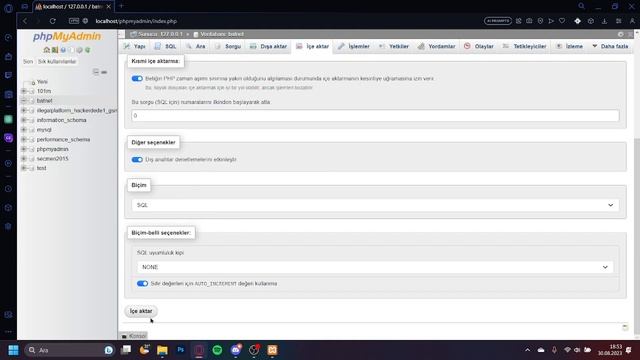Viewport: 640px width, 360px height.
Task: Click the link-with-main-panel icon in sidebar
Action: click(104, 72)
